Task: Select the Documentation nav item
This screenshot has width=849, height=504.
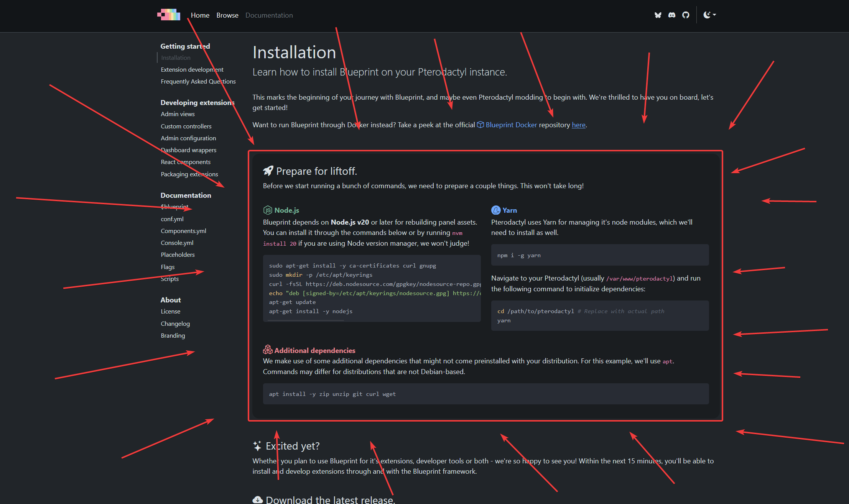Action: tap(269, 15)
